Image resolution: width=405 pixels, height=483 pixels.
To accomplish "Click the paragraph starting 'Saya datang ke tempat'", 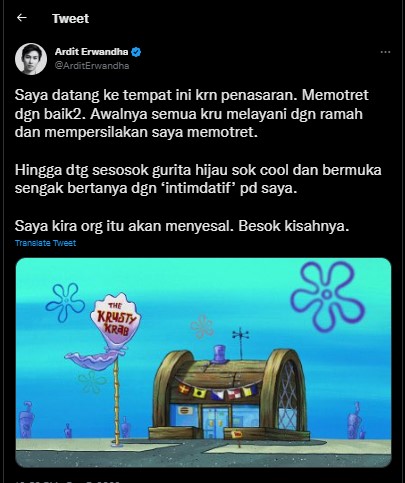I will point(192,114).
